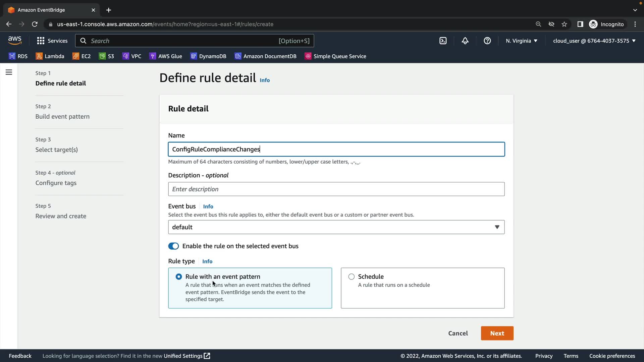
Task: Open the Services grid menu
Action: (52, 41)
